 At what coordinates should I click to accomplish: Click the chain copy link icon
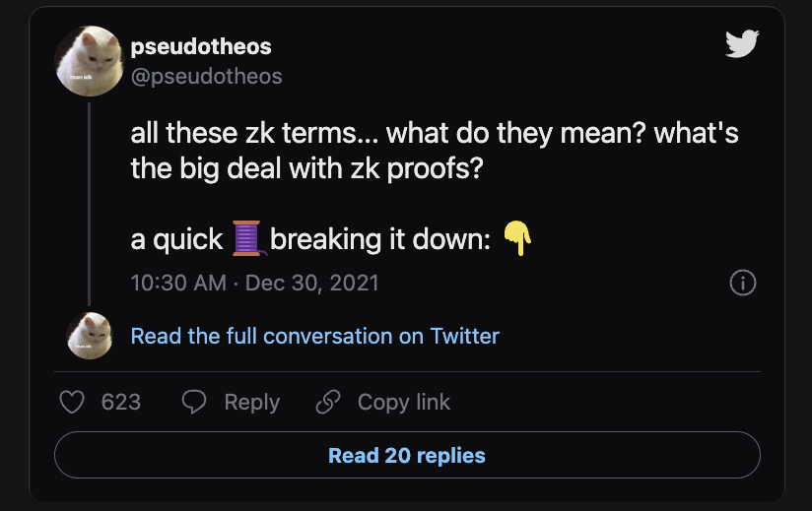point(327,402)
